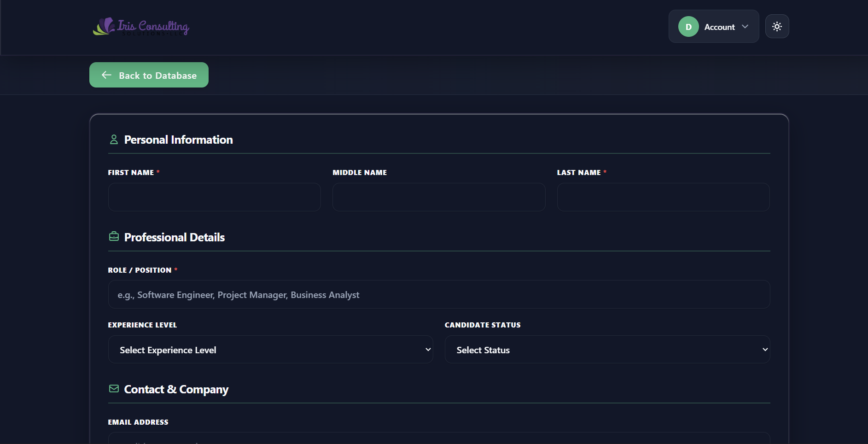Click the Personal Information section heading
The image size is (868, 444).
pos(178,140)
